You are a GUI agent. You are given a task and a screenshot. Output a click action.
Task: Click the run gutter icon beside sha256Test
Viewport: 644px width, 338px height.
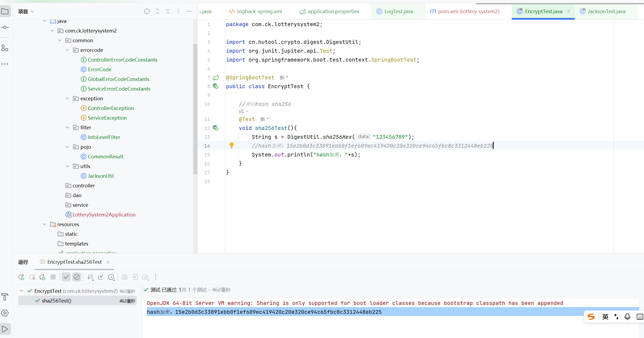(215, 128)
